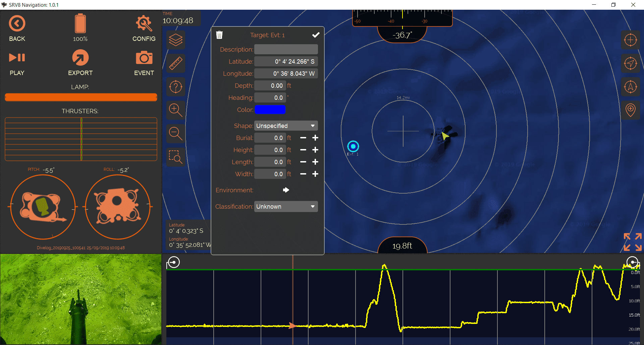Viewport: 644px width, 345px height.
Task: Click the BACK arrow icon
Action: coord(17,23)
